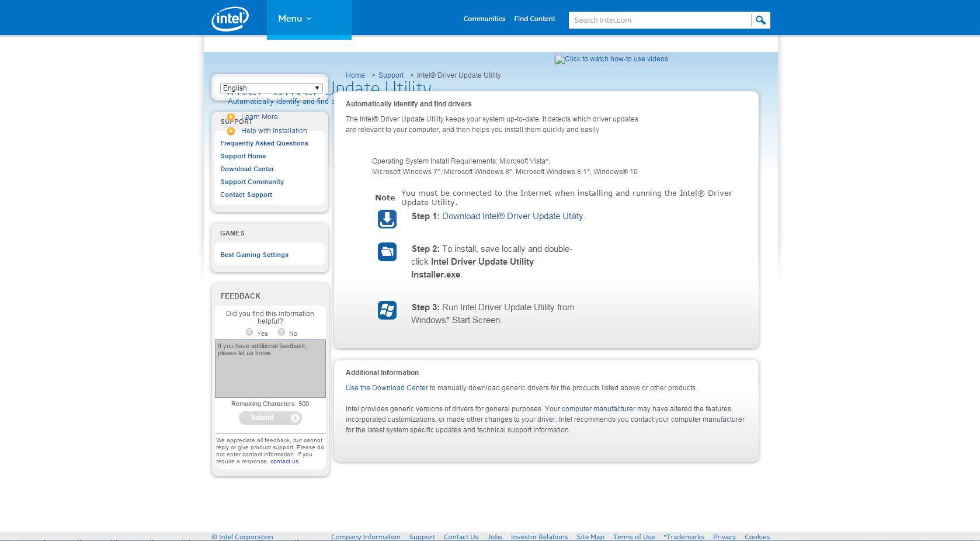Click the Learn More arrow icon
This screenshot has height=541, width=980.
click(x=231, y=117)
